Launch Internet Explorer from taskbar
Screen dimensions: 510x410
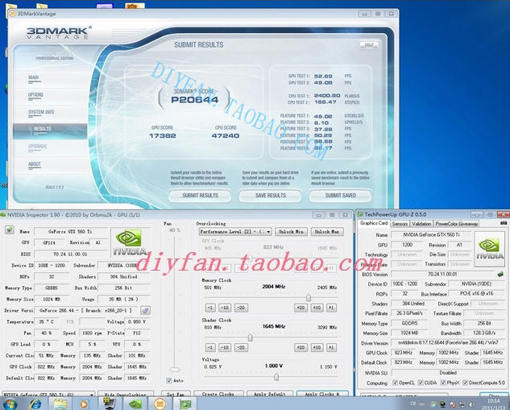coord(35,404)
